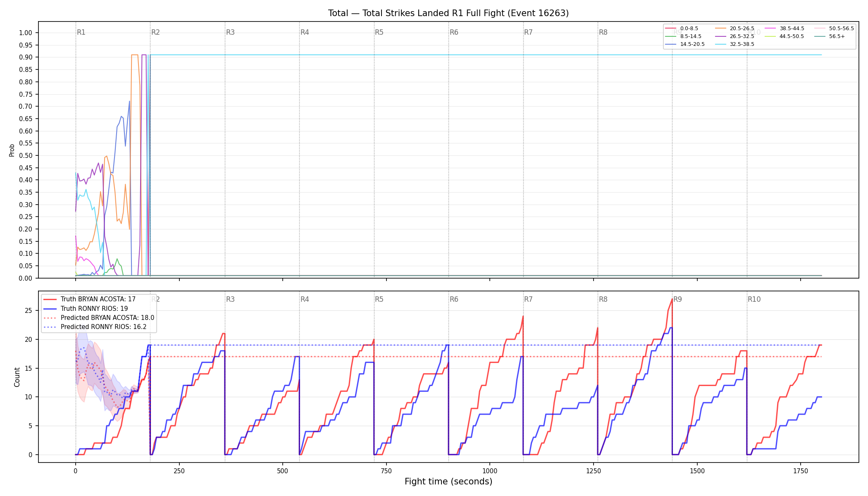This screenshot has width=868, height=496.
Task: Click the '0.00' tick on the Prob axis
Action: (26, 278)
